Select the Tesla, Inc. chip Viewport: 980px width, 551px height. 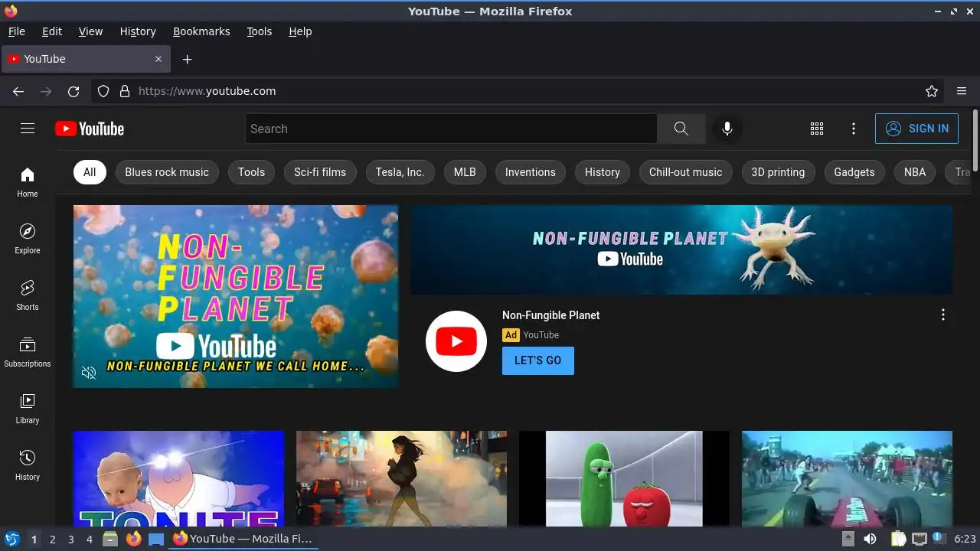point(400,172)
